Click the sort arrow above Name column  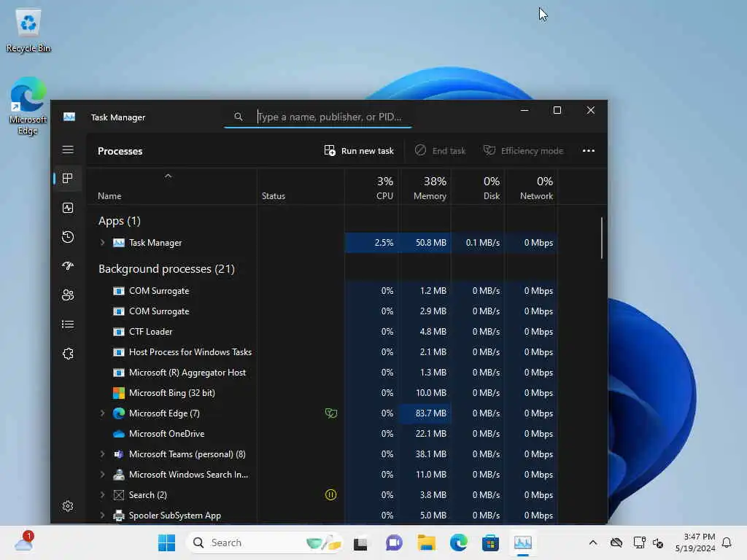coord(168,176)
